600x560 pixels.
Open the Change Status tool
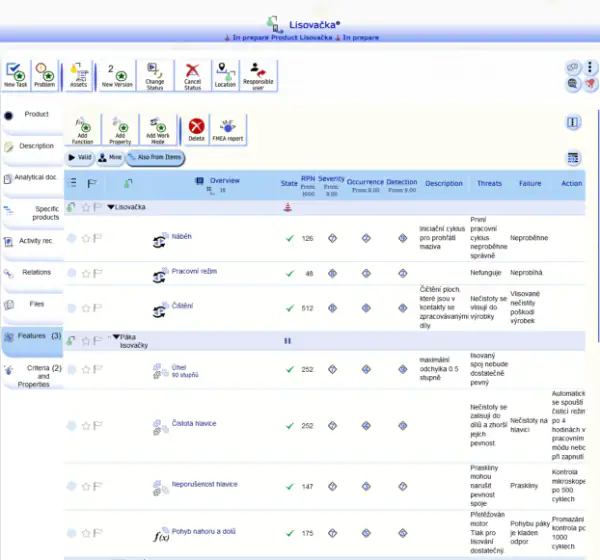click(x=155, y=73)
